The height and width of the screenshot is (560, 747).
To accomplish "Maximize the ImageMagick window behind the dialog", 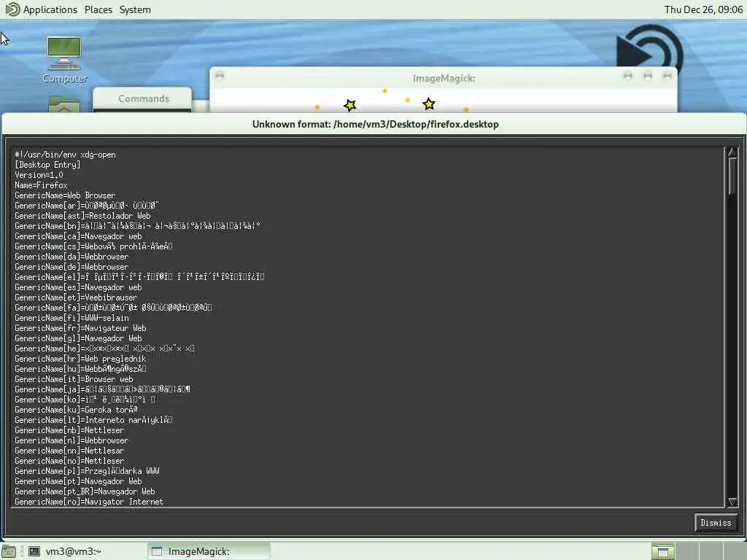I will (648, 76).
